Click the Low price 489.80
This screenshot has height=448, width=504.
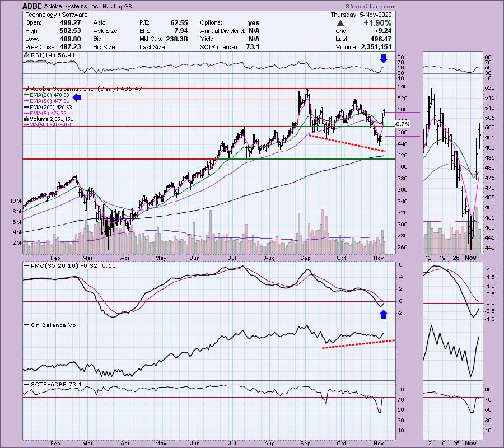click(x=70, y=39)
